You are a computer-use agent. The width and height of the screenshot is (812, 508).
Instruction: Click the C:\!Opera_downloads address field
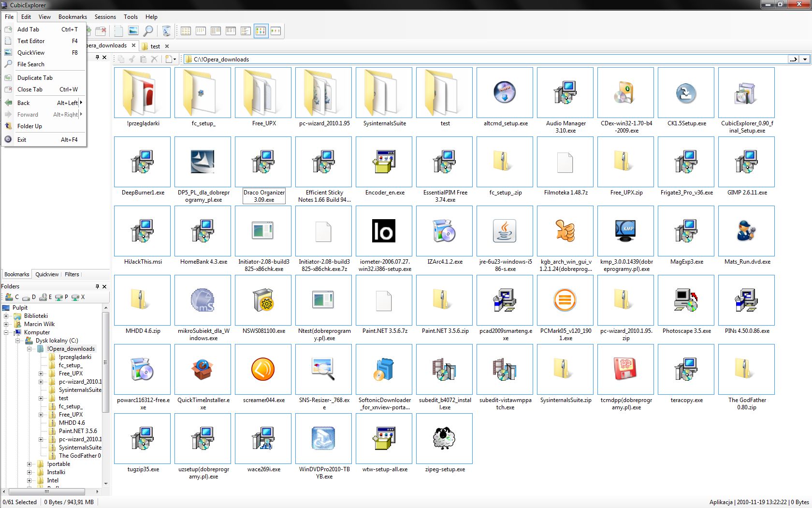point(485,60)
